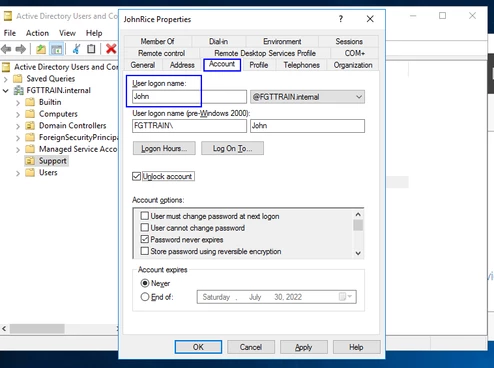The width and height of the screenshot is (494, 368).
Task: Click the red Delete X toolbar icon
Action: pos(111,49)
